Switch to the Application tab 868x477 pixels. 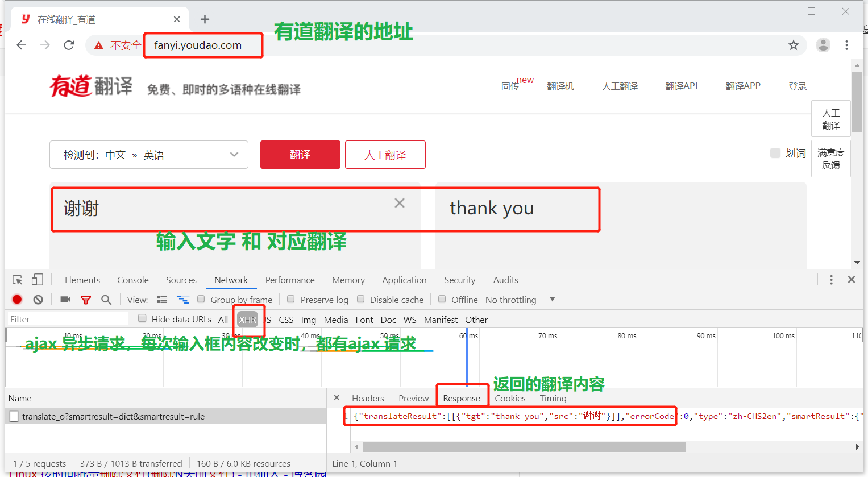[404, 280]
